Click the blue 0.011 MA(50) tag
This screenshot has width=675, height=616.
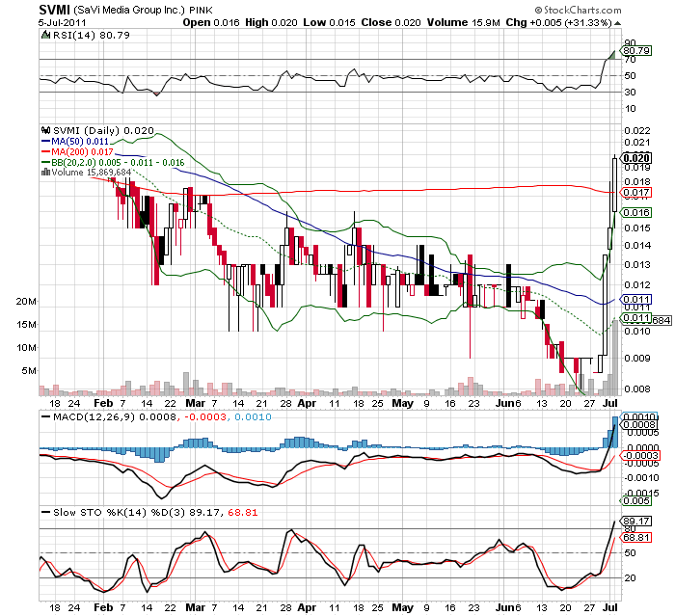pyautogui.click(x=636, y=299)
